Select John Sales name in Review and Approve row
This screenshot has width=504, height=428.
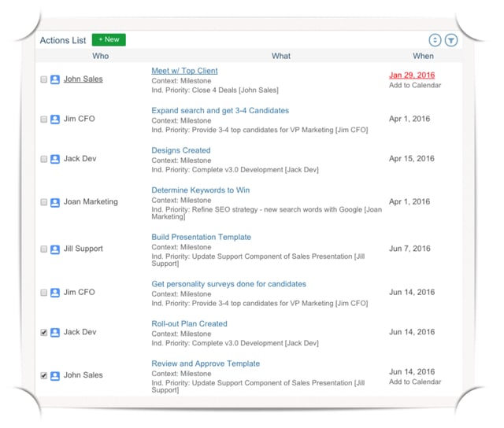pyautogui.click(x=83, y=375)
